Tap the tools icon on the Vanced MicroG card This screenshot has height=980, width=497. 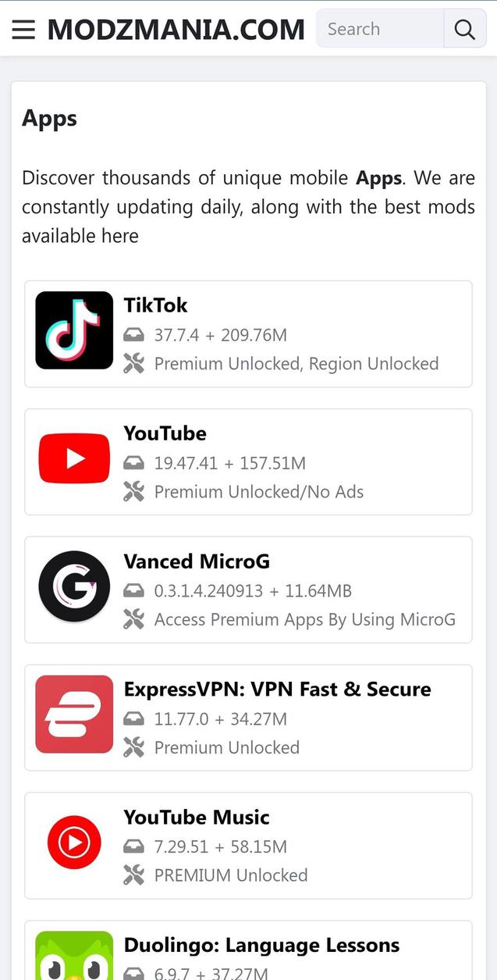pos(134,619)
